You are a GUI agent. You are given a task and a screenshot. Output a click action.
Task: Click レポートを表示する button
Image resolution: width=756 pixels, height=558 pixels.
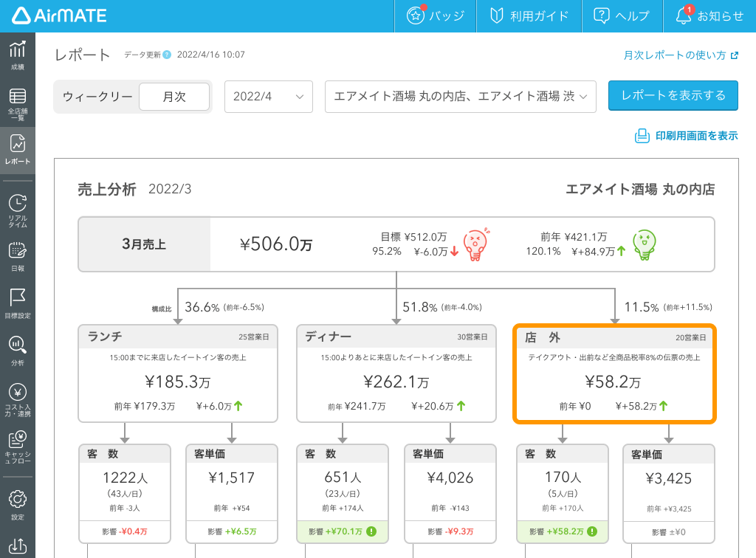pos(673,95)
